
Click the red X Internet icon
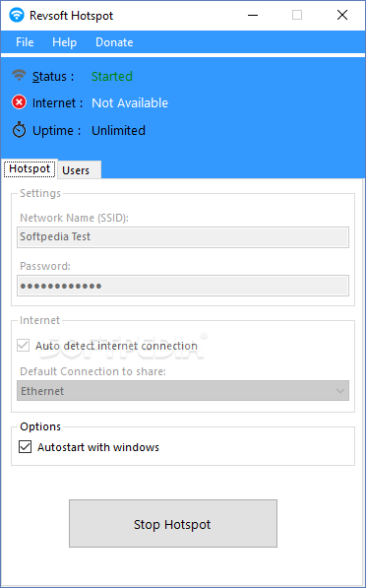click(19, 102)
